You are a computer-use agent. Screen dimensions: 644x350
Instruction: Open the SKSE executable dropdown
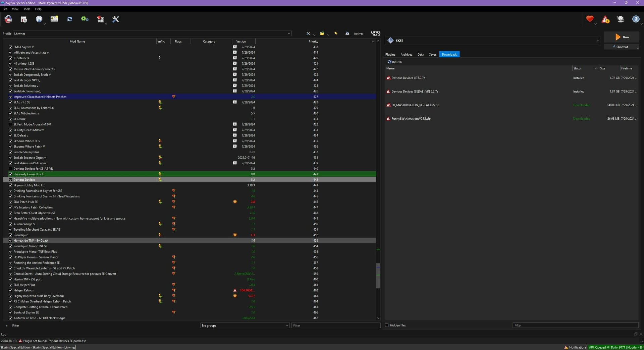tap(492, 41)
